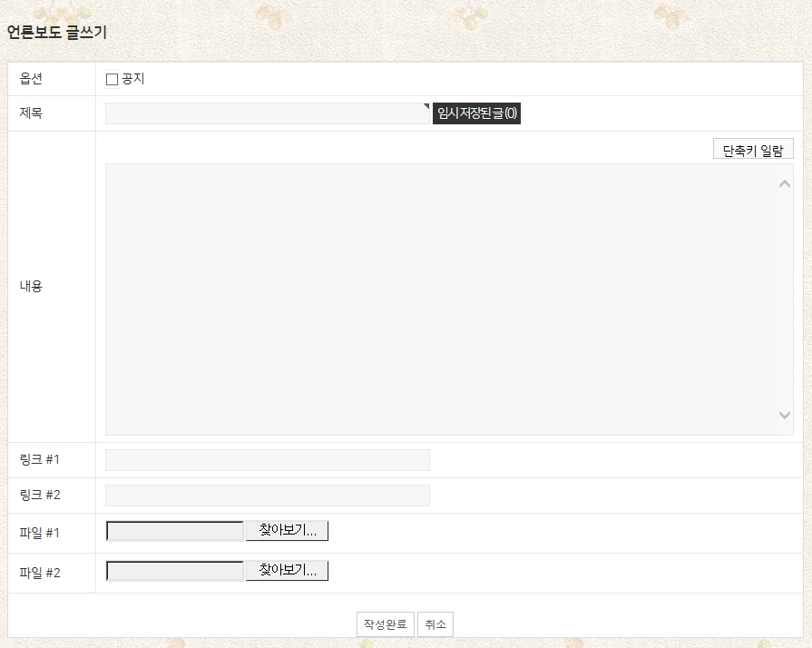Image resolution: width=812 pixels, height=648 pixels.
Task: Enable the 공지 checkbox
Action: pos(113,79)
